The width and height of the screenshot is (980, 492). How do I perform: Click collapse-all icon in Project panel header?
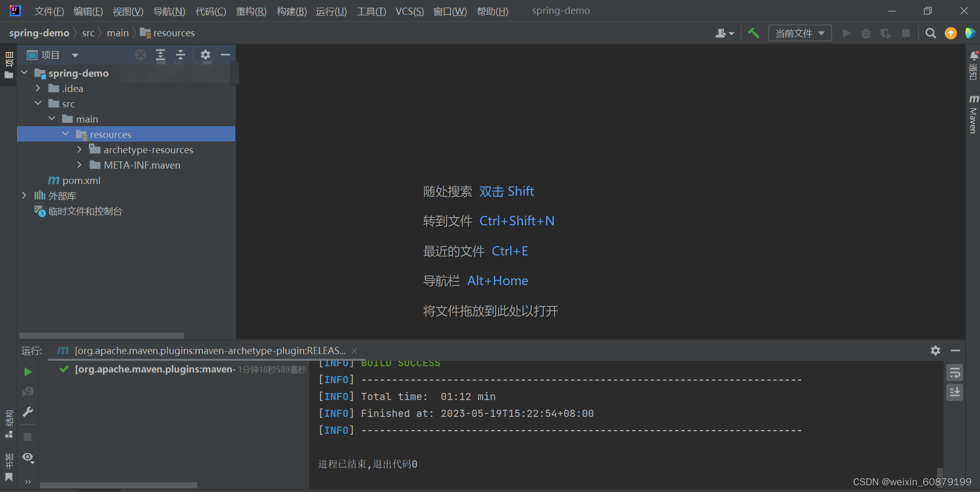(180, 55)
